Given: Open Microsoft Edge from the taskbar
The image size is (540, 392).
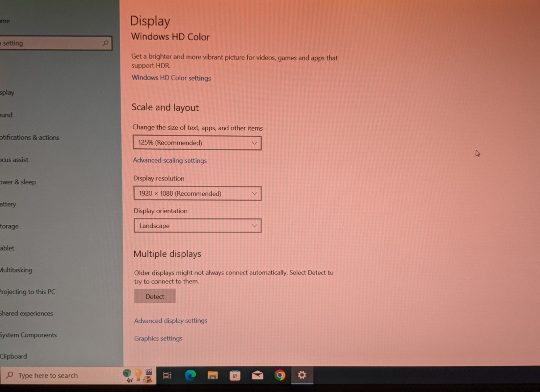Looking at the screenshot, I should pyautogui.click(x=190, y=375).
